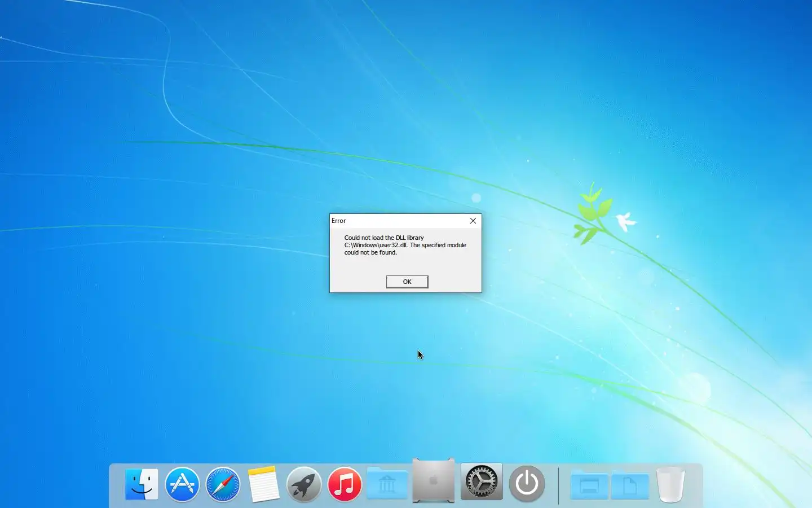Click the Error dialog title text
The width and height of the screenshot is (812, 508).
pyautogui.click(x=338, y=221)
